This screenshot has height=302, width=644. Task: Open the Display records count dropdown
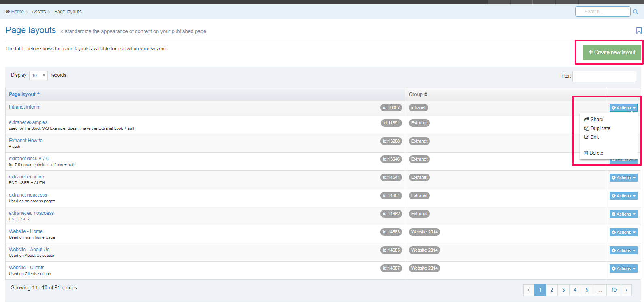(x=38, y=75)
